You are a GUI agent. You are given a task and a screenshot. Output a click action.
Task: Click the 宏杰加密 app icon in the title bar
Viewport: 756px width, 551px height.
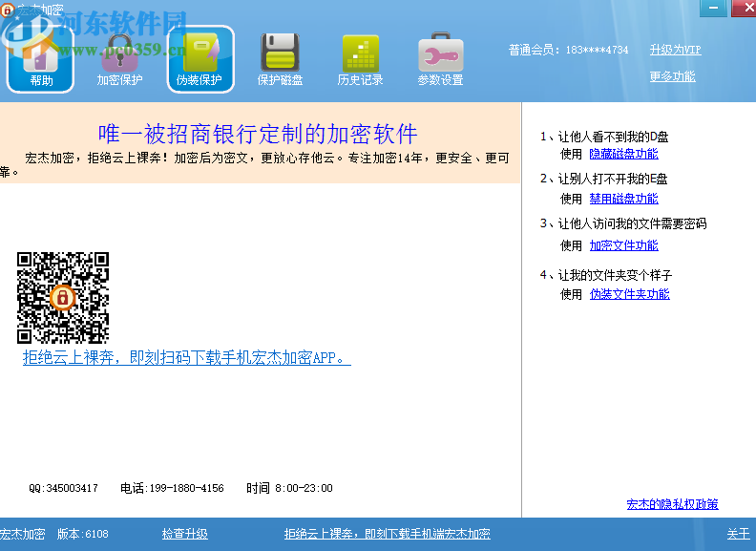7,10
